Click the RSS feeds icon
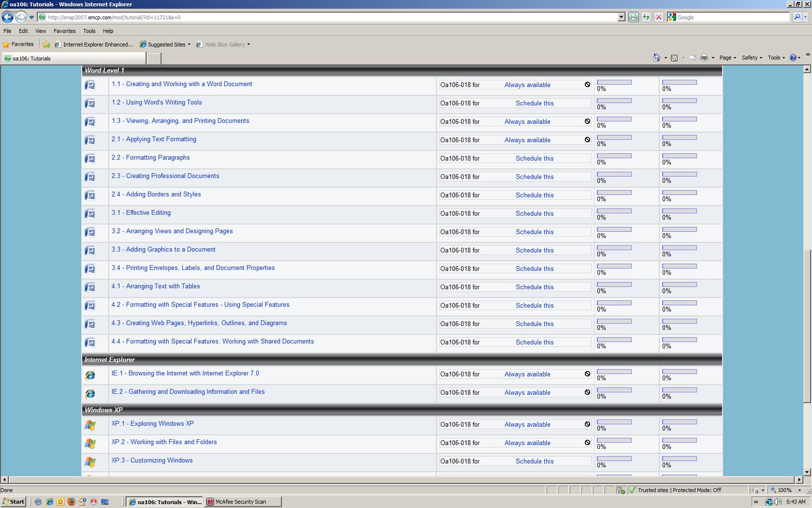The height and width of the screenshot is (508, 812). [x=674, y=58]
